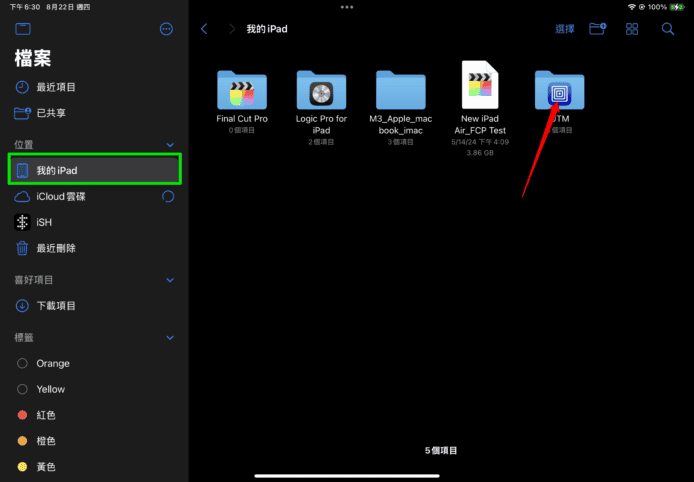Image resolution: width=694 pixels, height=482 pixels.
Task: Select 已共享 in the sidebar
Action: [50, 113]
